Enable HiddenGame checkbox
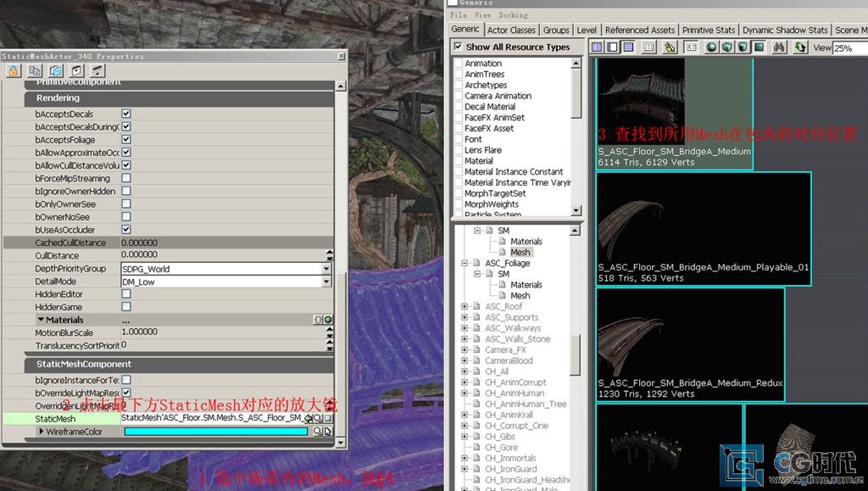868x491 pixels. pyautogui.click(x=126, y=307)
